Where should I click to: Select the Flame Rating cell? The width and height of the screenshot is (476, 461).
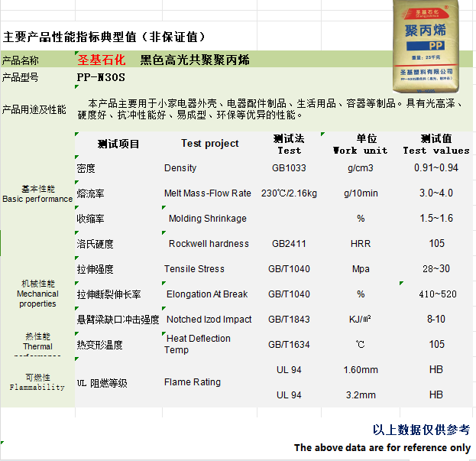193,382
